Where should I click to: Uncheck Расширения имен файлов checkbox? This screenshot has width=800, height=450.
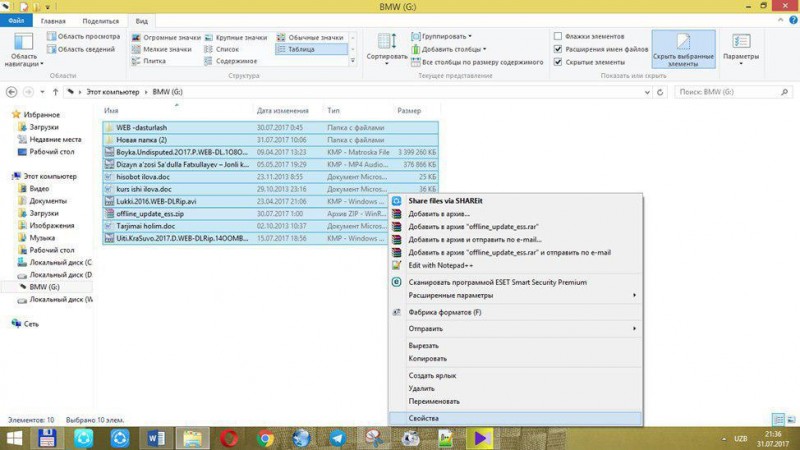(x=558, y=49)
